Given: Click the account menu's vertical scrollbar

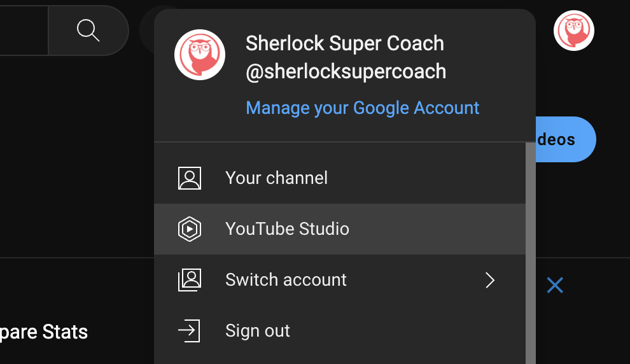Looking at the screenshot, I should pyautogui.click(x=530, y=255).
